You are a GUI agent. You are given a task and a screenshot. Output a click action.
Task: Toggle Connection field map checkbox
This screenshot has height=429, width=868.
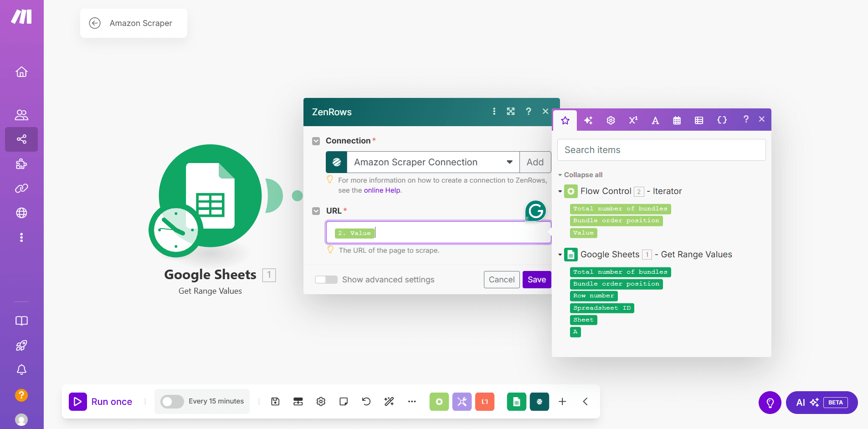[316, 141]
